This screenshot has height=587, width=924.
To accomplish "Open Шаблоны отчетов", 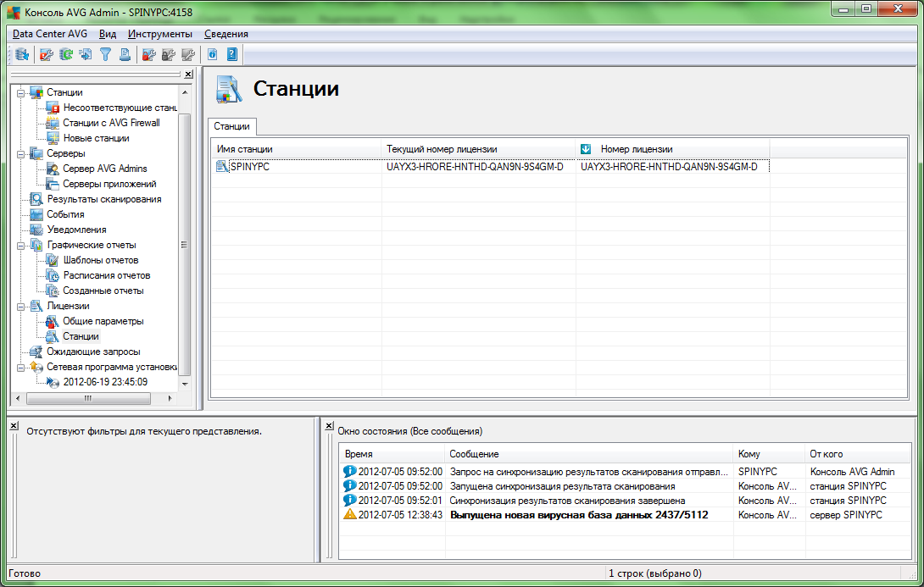I will click(101, 260).
